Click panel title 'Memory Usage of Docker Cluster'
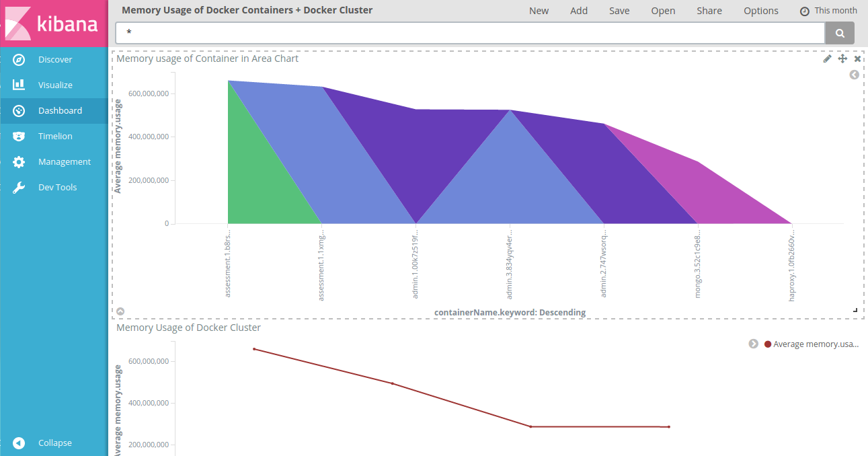The image size is (868, 456). (189, 328)
